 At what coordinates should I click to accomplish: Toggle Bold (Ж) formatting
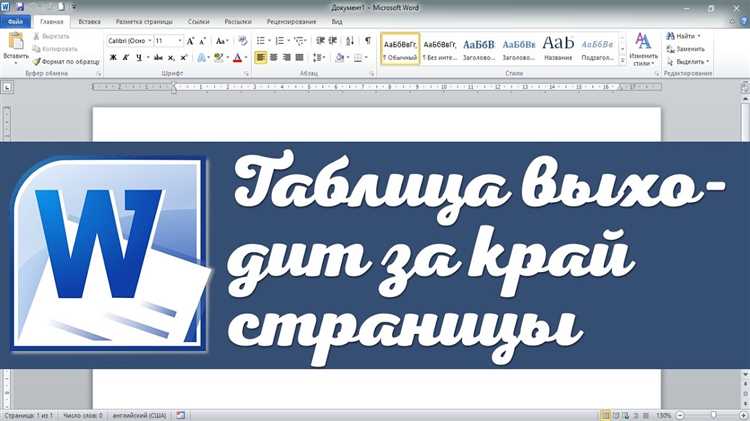click(113, 58)
